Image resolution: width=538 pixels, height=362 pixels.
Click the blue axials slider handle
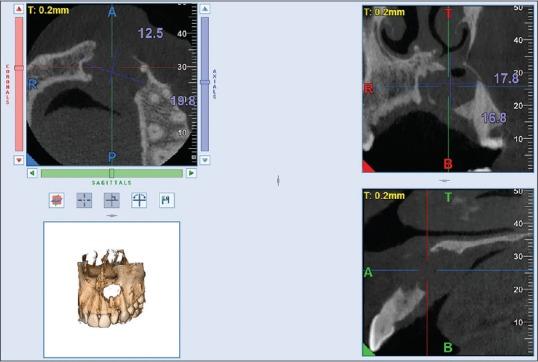click(205, 82)
